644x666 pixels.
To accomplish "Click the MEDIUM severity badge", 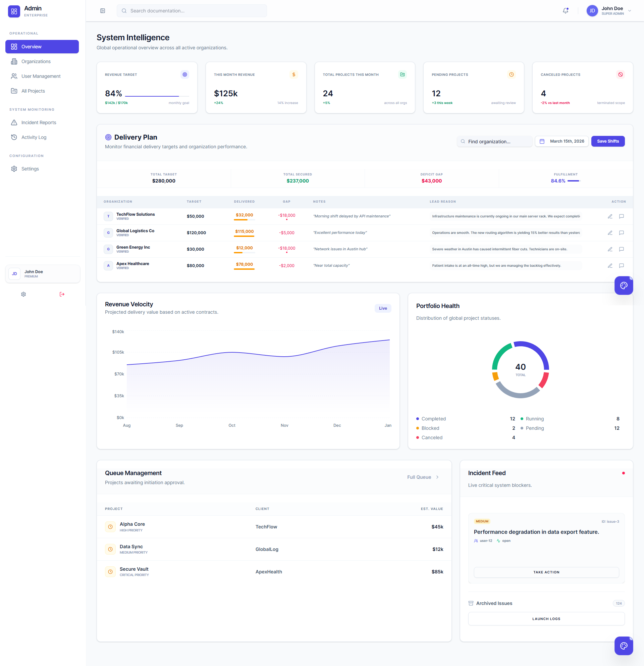I will [482, 522].
